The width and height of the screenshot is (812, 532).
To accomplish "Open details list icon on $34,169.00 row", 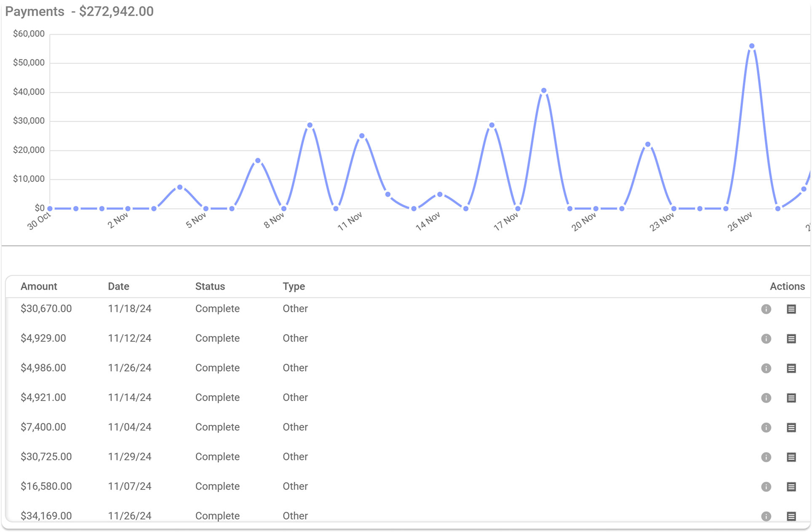I will click(791, 516).
